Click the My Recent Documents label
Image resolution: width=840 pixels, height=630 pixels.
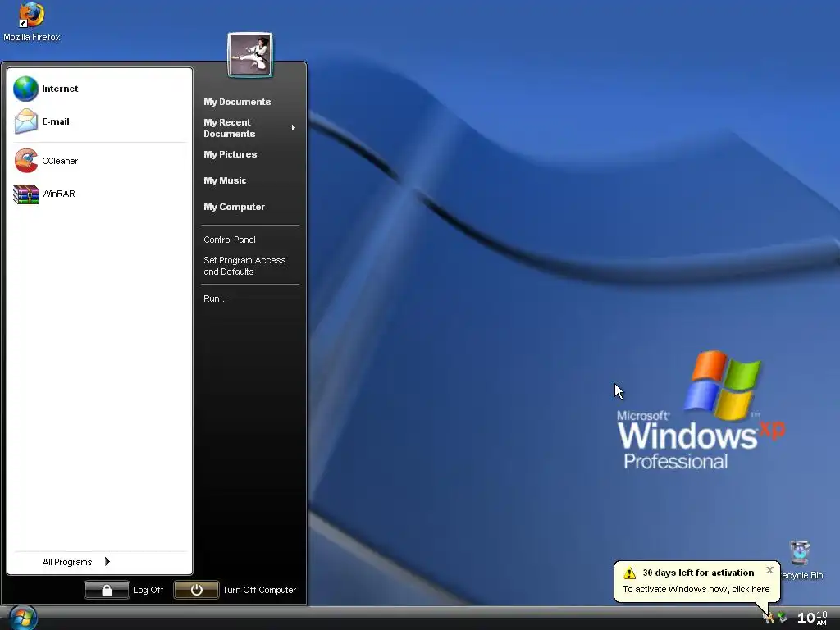click(229, 128)
